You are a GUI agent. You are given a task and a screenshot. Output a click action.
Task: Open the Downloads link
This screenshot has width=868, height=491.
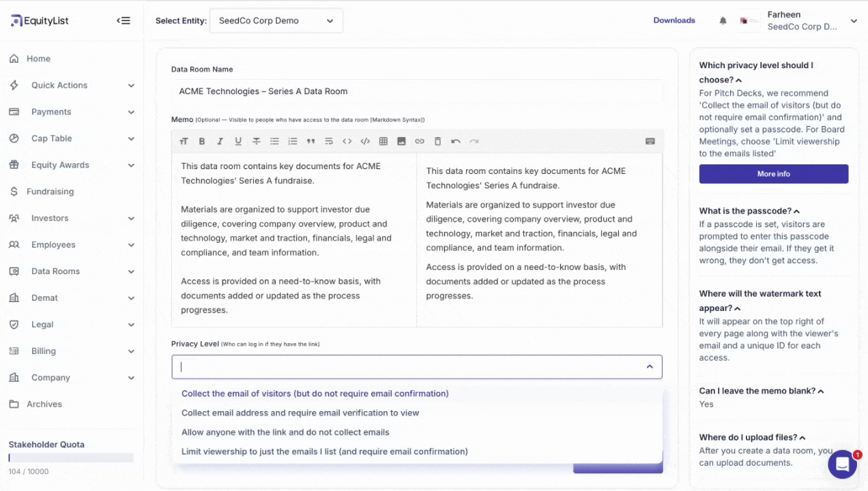click(674, 20)
